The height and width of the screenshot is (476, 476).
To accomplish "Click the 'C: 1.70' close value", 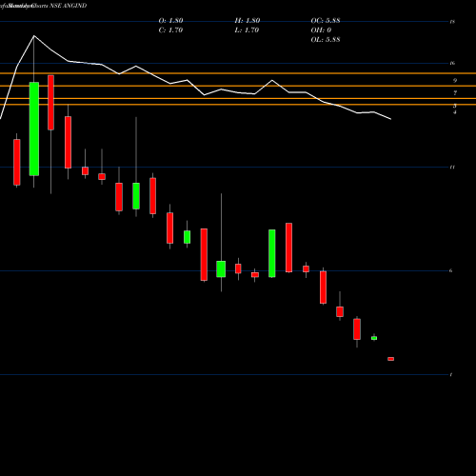I will (x=170, y=30).
